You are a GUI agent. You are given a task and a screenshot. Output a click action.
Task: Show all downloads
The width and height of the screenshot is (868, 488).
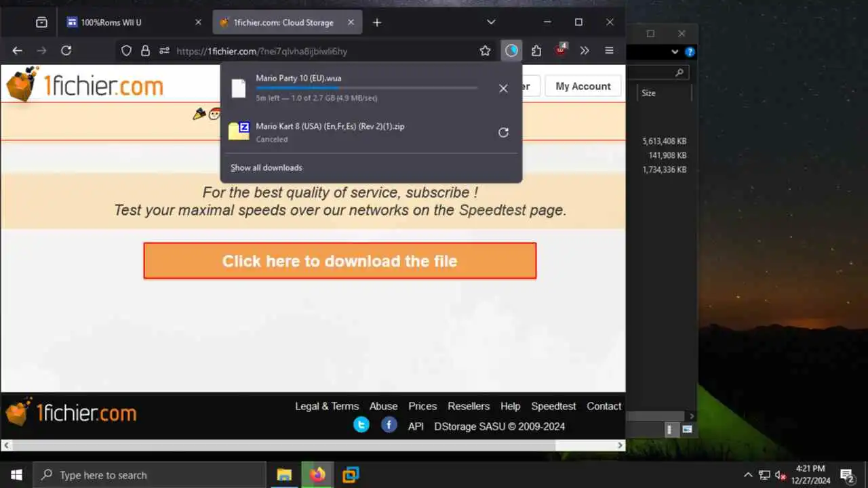pos(267,167)
